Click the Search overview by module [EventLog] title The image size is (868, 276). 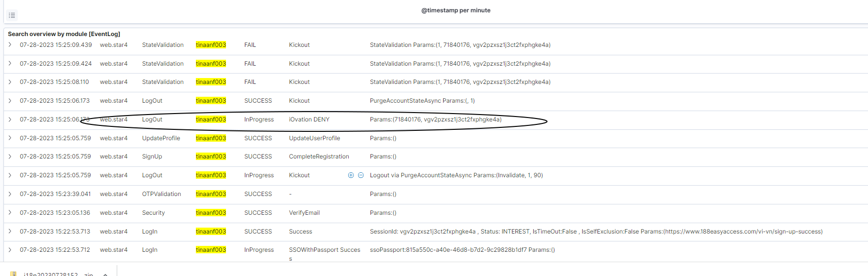click(x=64, y=34)
